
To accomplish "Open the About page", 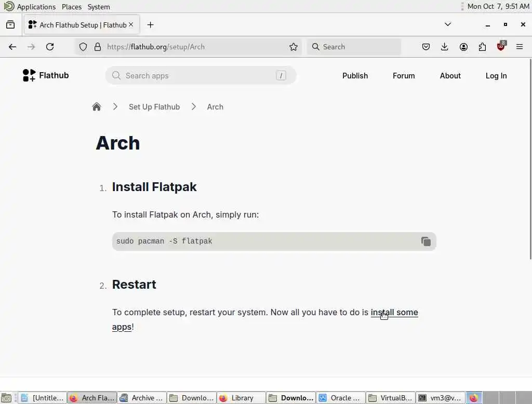I will [x=450, y=76].
